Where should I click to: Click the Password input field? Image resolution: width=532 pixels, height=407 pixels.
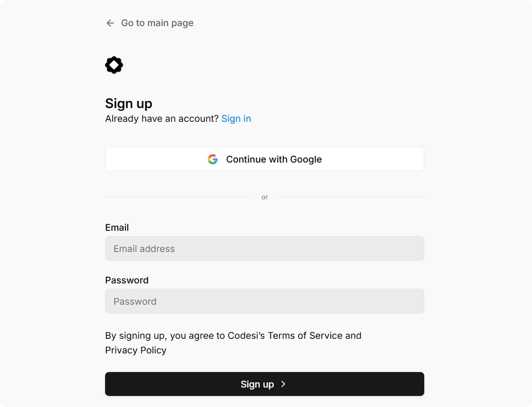[x=264, y=301]
